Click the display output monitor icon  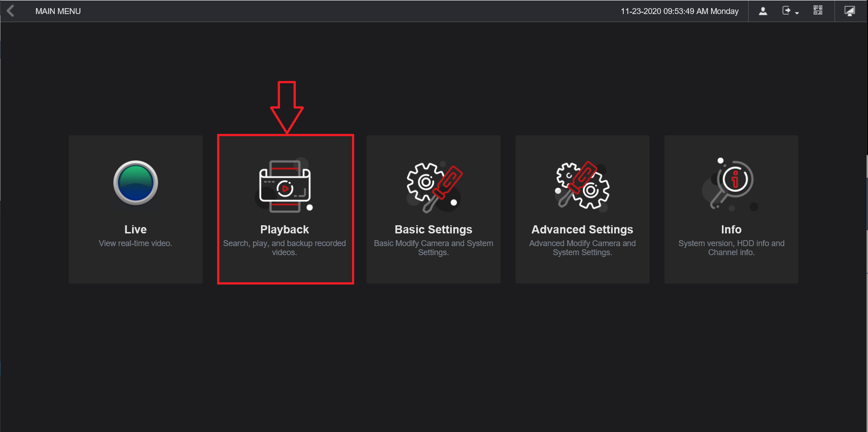pos(849,10)
